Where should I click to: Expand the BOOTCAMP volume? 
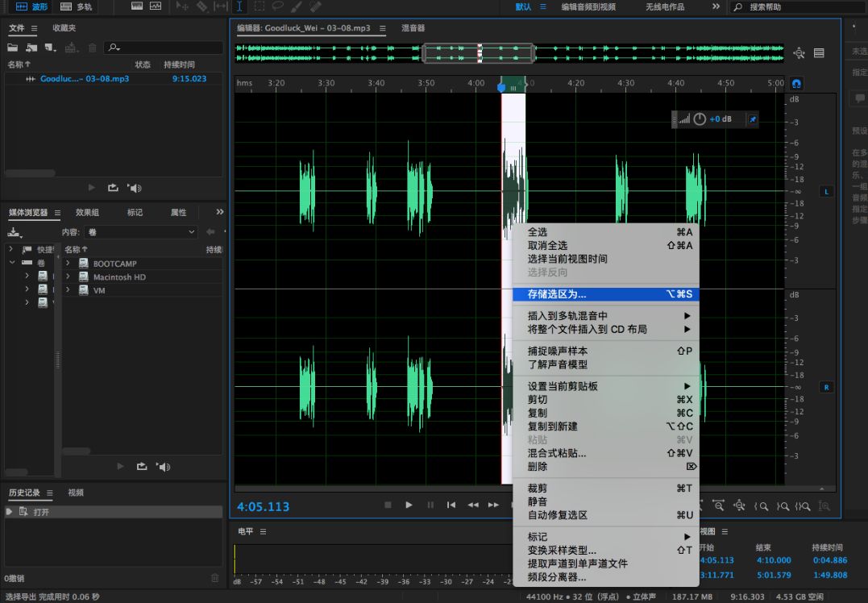(x=68, y=264)
